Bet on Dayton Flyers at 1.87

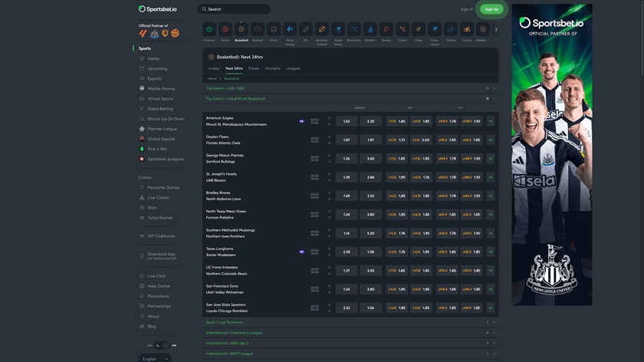point(347,140)
